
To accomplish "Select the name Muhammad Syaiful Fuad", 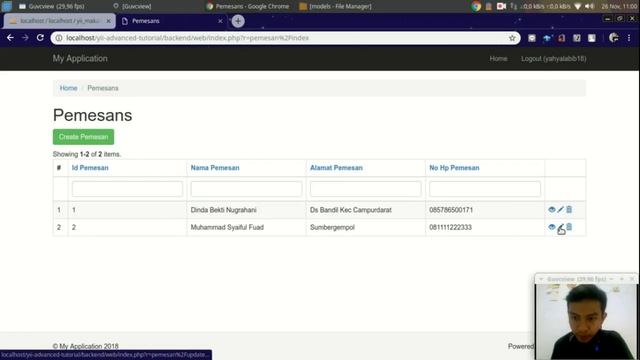I will [x=227, y=227].
